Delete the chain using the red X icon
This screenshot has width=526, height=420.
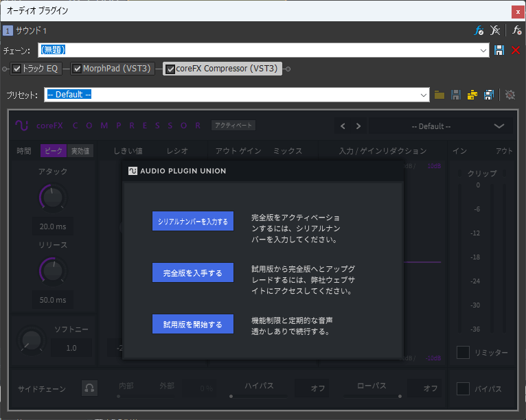516,50
